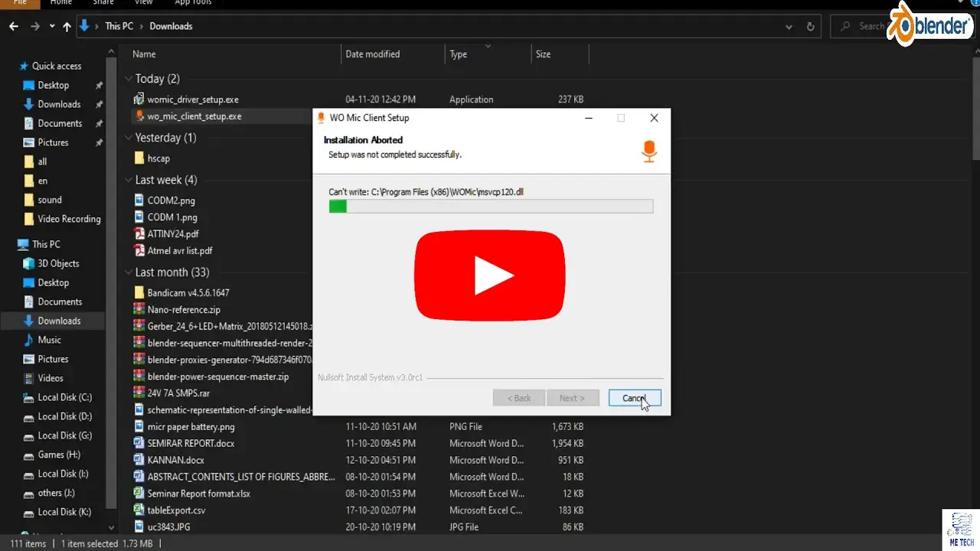Image resolution: width=980 pixels, height=551 pixels.
Task: Select SEMIRAR REPORT.docx file
Action: click(191, 444)
